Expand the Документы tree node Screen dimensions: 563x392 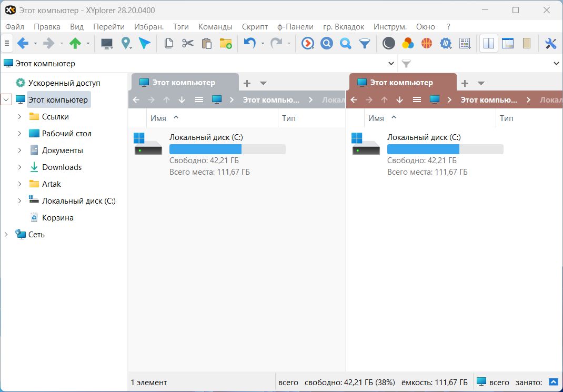pos(19,150)
